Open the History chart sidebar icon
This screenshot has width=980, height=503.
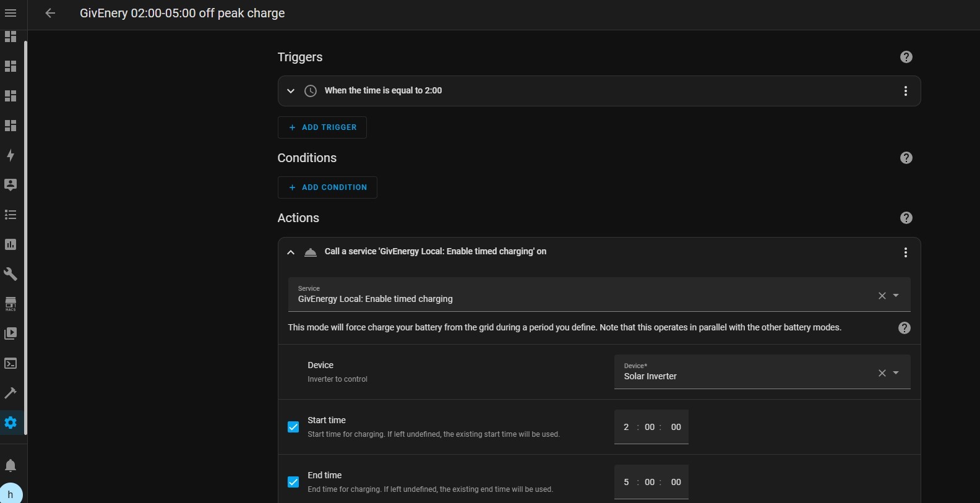11,244
